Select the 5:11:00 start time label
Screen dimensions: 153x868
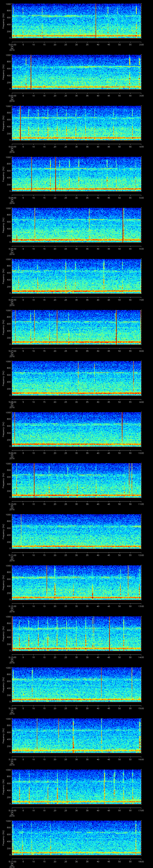[12, 555]
